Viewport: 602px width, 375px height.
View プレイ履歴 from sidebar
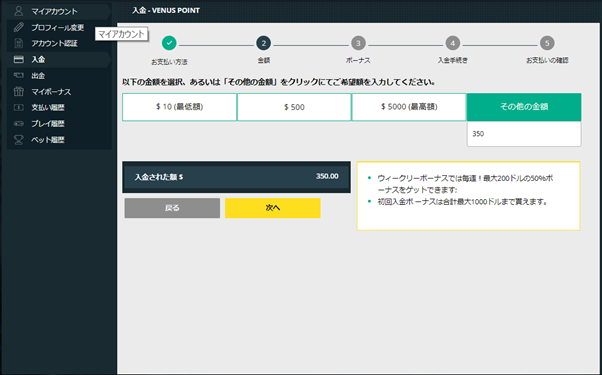tap(59, 124)
